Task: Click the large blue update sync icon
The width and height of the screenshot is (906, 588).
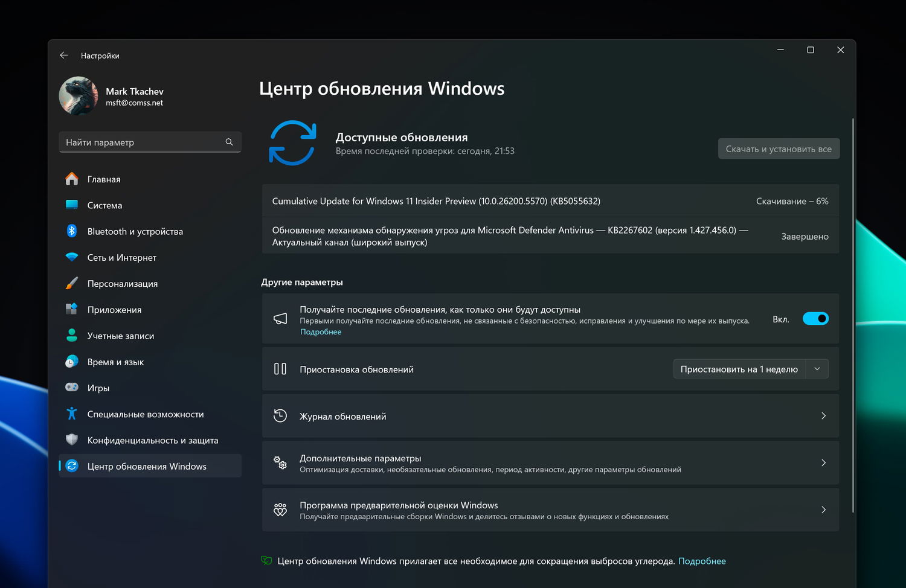Action: tap(292, 143)
